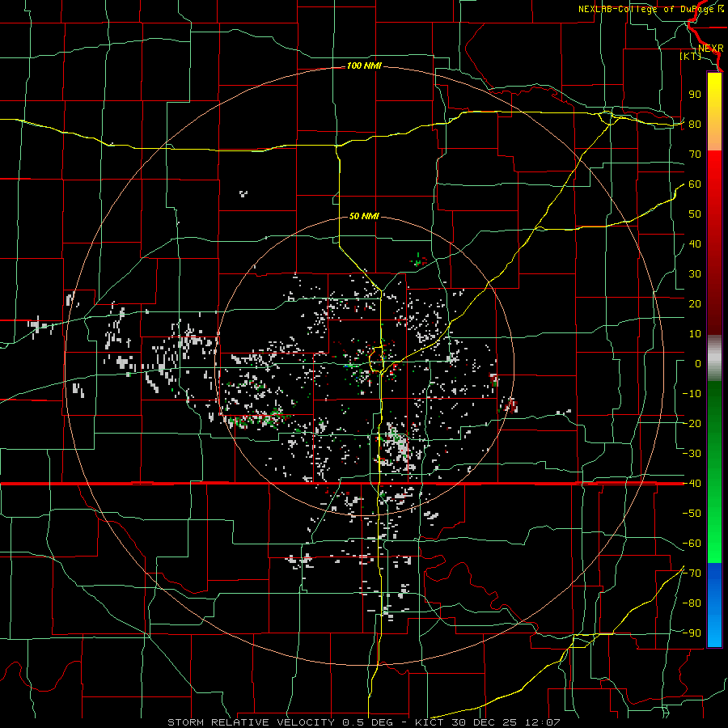728x728 pixels.
Task: Click the 0 value on the velocity scale
Action: 698,364
